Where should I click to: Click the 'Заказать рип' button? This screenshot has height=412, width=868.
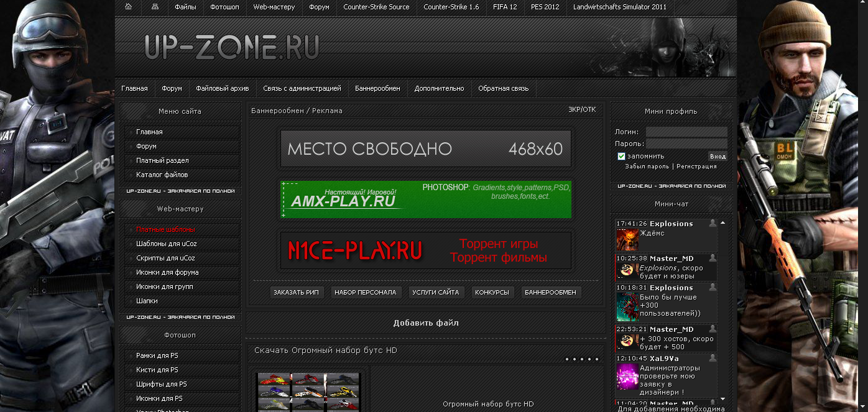click(x=297, y=292)
